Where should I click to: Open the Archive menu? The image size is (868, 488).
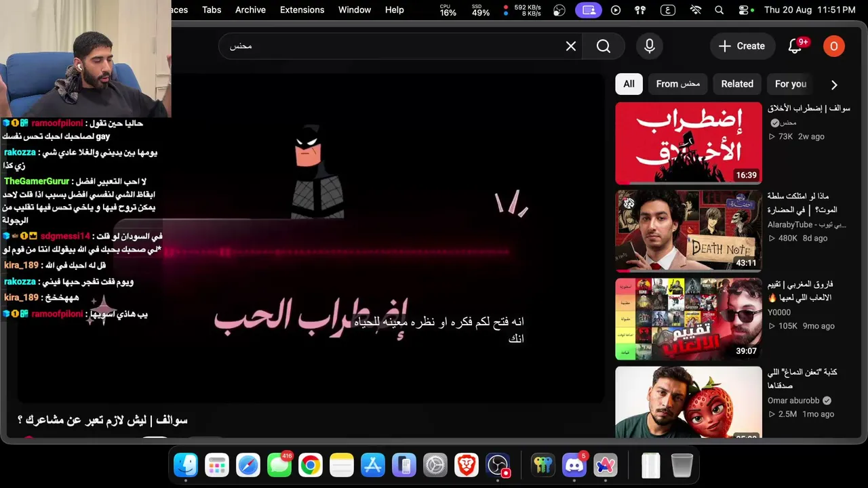(250, 9)
